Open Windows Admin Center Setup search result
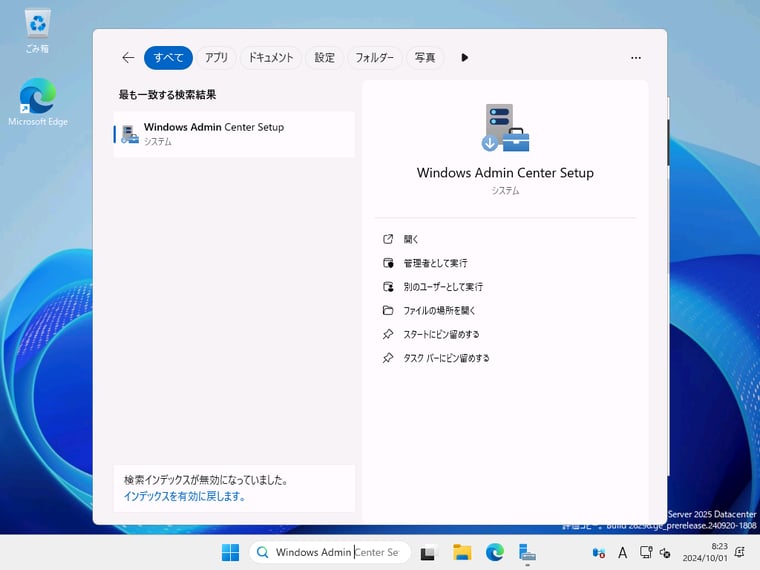 coord(234,134)
